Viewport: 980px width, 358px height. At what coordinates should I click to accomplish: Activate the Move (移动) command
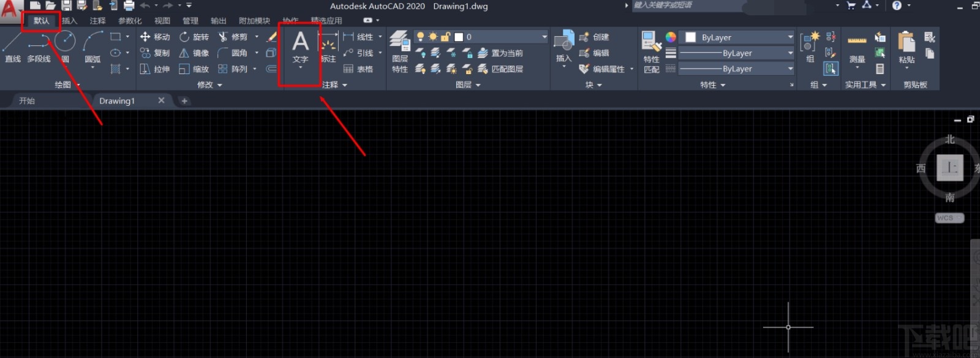154,37
